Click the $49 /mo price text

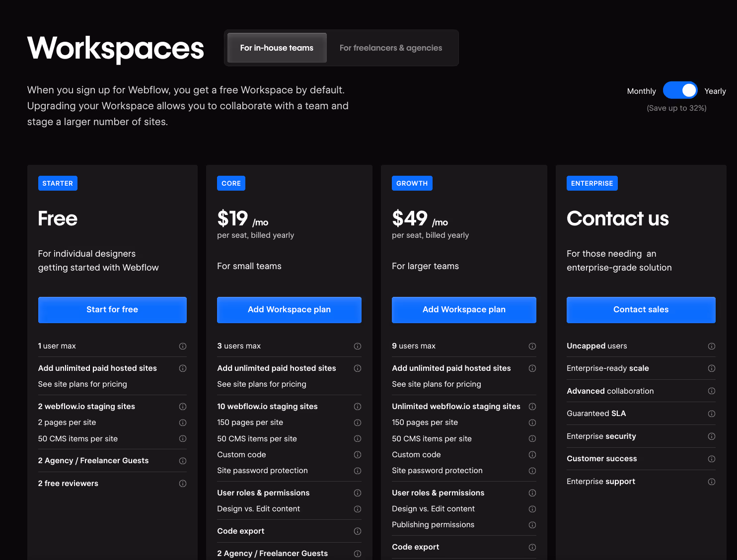click(420, 219)
